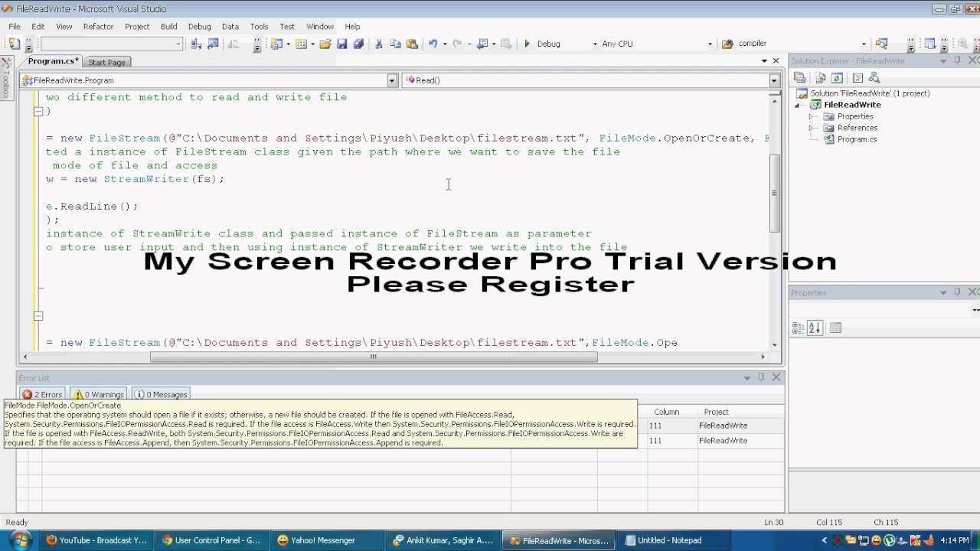Click the Start Debugging green arrow

click(527, 44)
